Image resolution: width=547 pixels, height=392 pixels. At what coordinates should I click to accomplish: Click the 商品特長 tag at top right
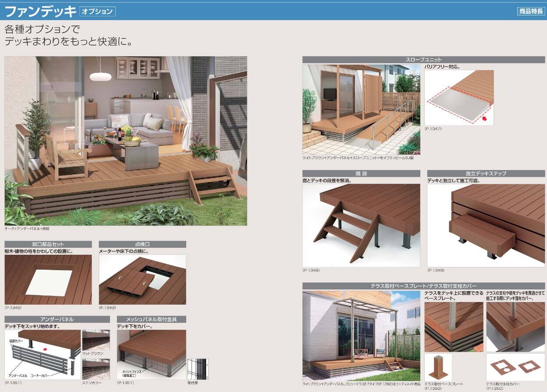530,11
